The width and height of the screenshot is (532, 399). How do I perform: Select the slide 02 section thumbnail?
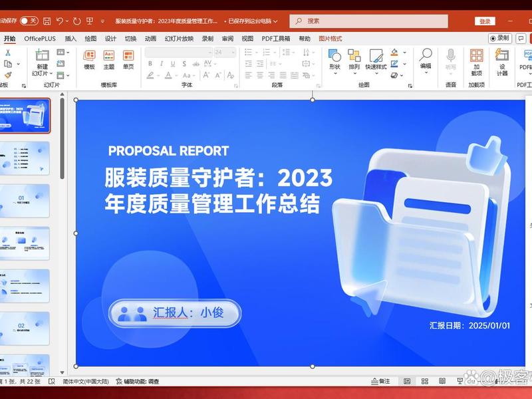tap(25, 329)
